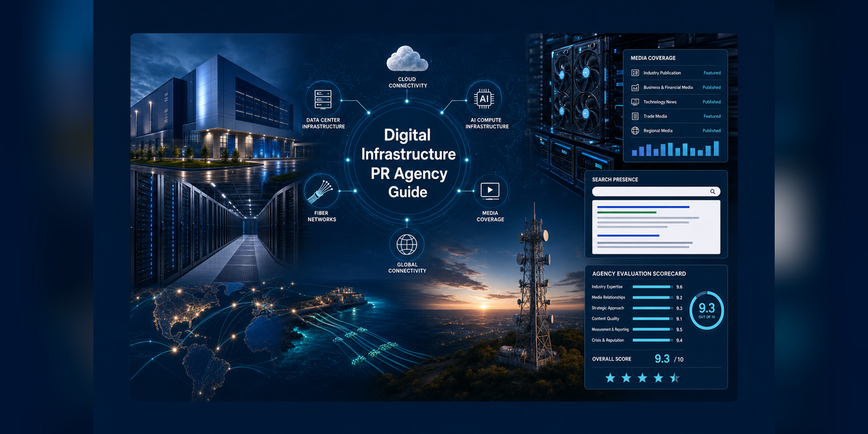Viewport: 868px width, 434px height.
Task: Click the icon beside Trade Media
Action: tap(635, 116)
